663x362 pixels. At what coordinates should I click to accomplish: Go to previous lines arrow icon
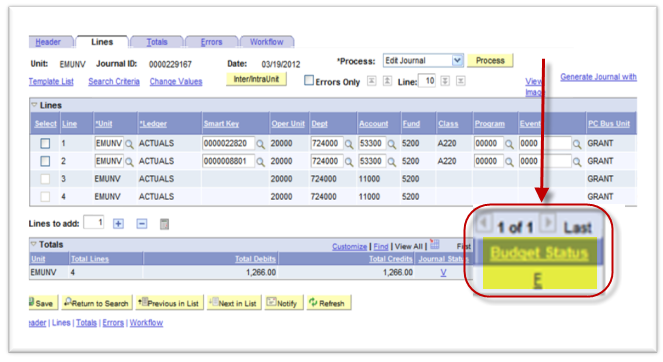[x=387, y=80]
